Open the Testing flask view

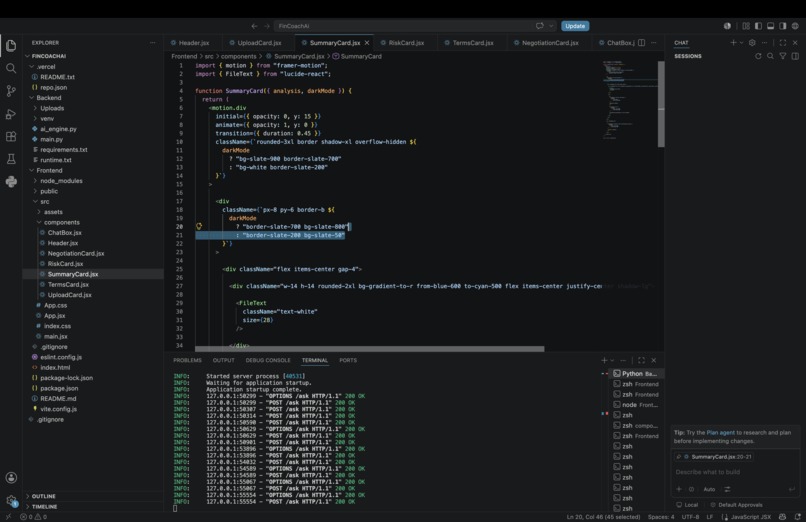11,159
